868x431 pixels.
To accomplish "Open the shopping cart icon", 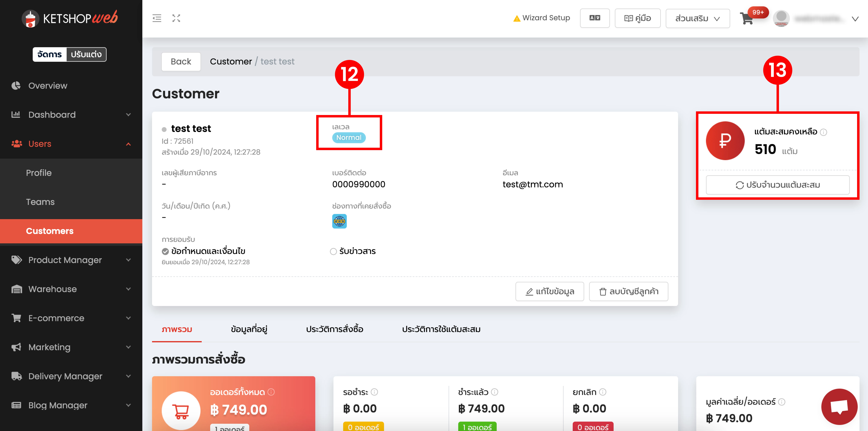I will [x=747, y=18].
